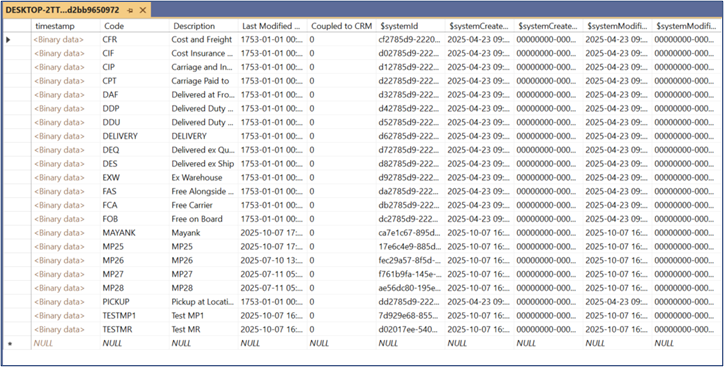The width and height of the screenshot is (724, 367).
Task: Click the DAF code cell
Action: 135,95
